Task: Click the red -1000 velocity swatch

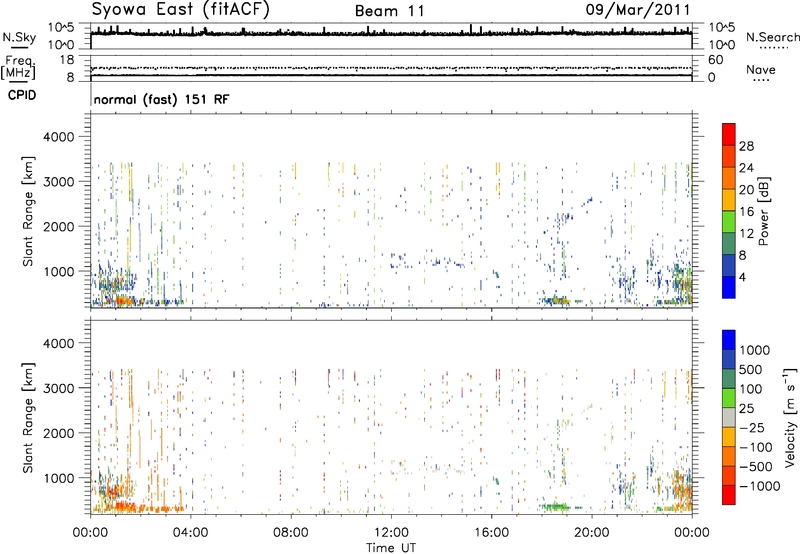Action: (x=729, y=495)
